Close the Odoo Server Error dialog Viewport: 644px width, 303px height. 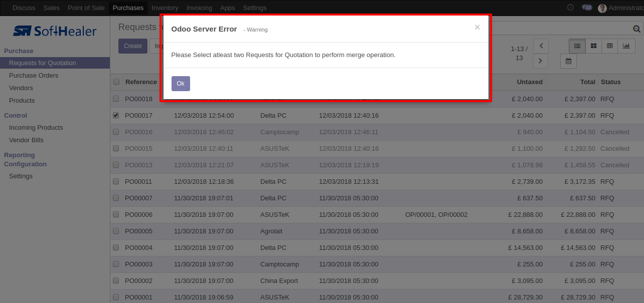coord(477,28)
